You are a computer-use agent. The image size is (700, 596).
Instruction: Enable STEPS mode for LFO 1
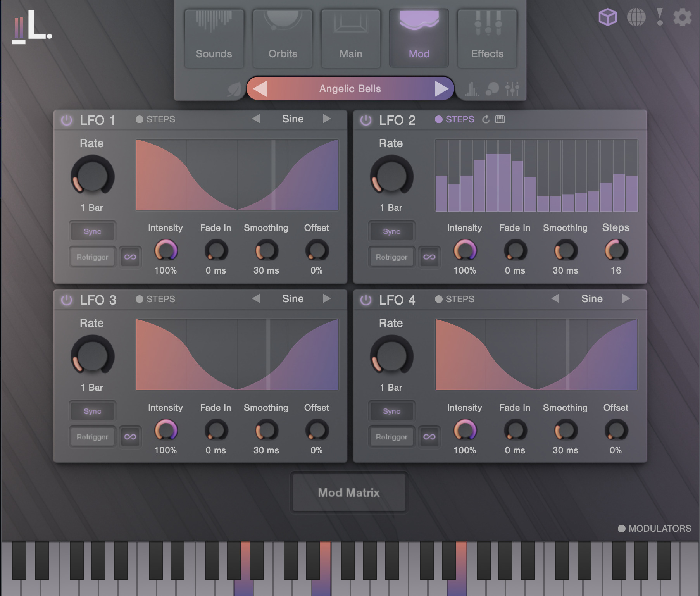click(x=155, y=119)
